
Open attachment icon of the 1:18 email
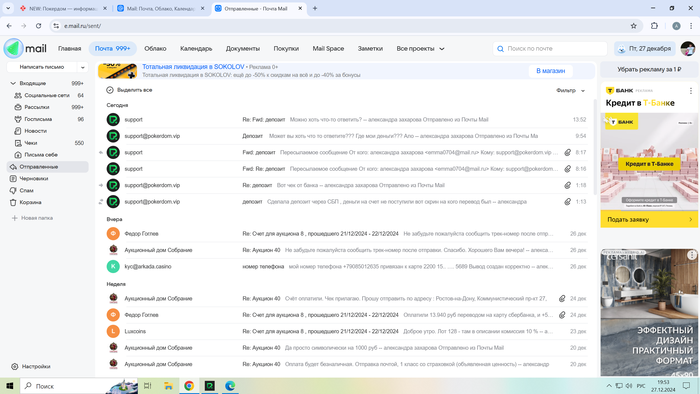coord(567,185)
